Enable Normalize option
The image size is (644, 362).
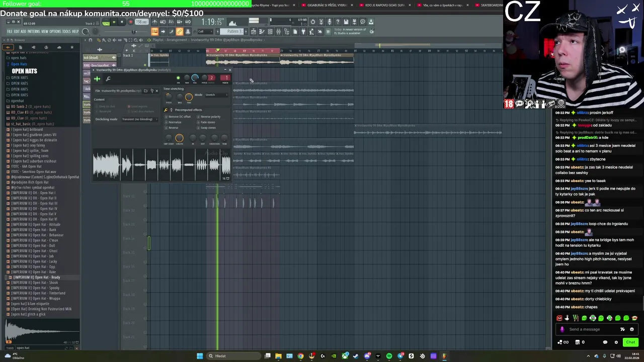tap(173, 122)
